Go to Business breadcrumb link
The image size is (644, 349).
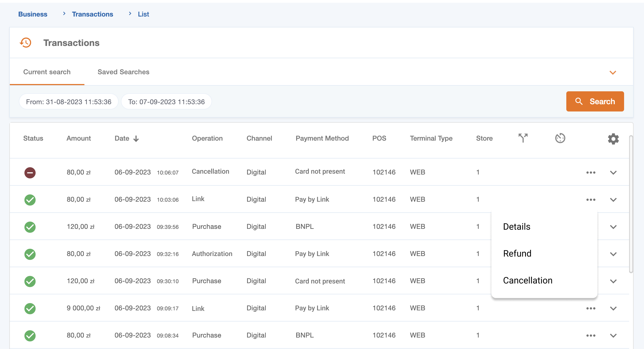33,14
